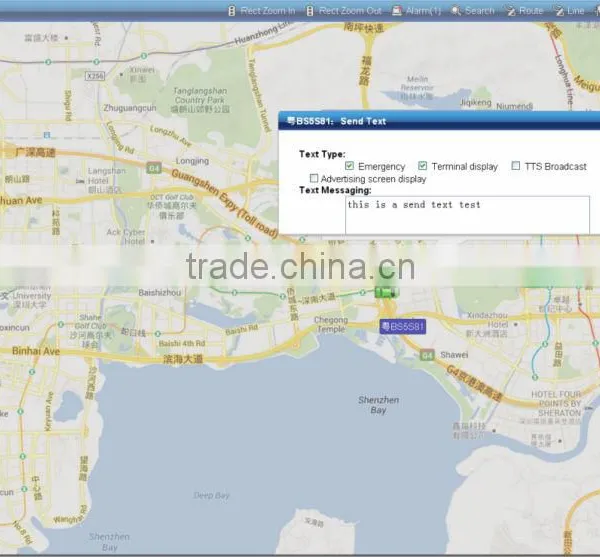Click the Langshan Hotel map label
600x557 pixels.
[x=106, y=176]
